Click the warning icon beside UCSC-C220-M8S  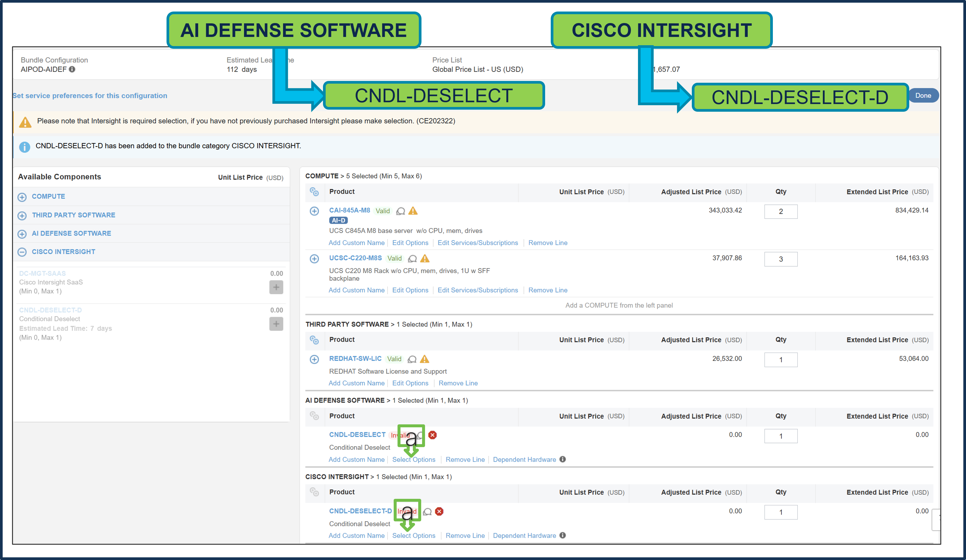click(x=424, y=259)
